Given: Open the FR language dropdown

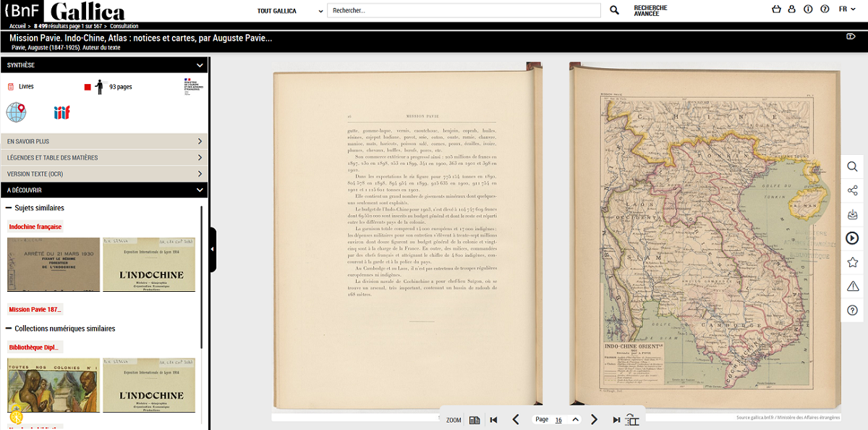Looking at the screenshot, I should tap(846, 9).
